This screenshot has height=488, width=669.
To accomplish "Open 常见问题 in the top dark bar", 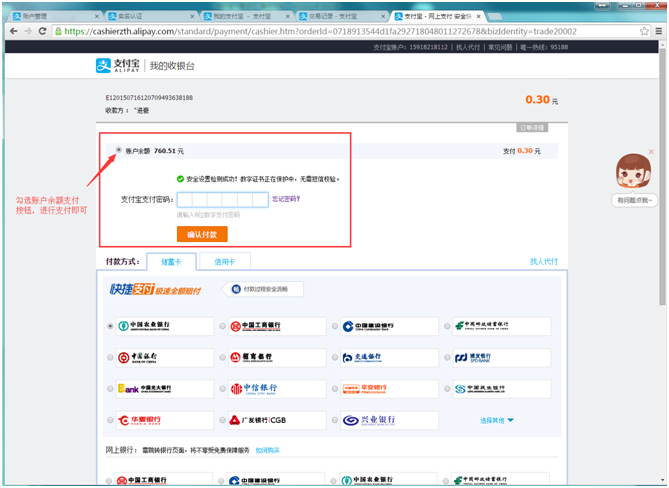I will [500, 47].
